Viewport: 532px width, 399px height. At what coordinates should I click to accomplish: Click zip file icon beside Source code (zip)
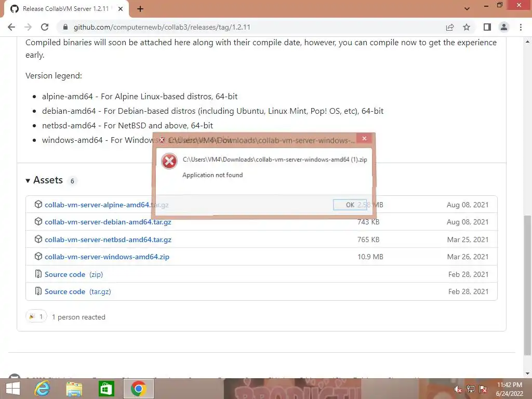tap(38, 274)
